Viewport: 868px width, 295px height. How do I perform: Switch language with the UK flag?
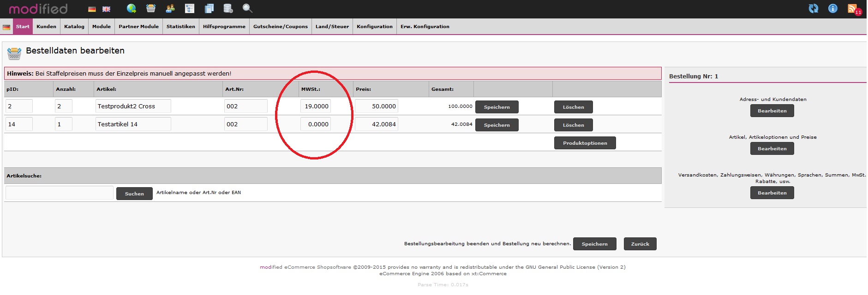coord(107,9)
